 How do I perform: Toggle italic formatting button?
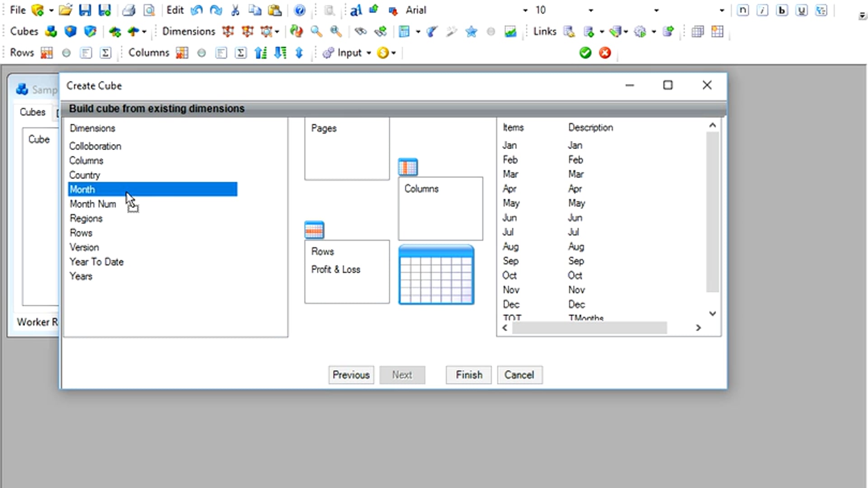(x=762, y=10)
